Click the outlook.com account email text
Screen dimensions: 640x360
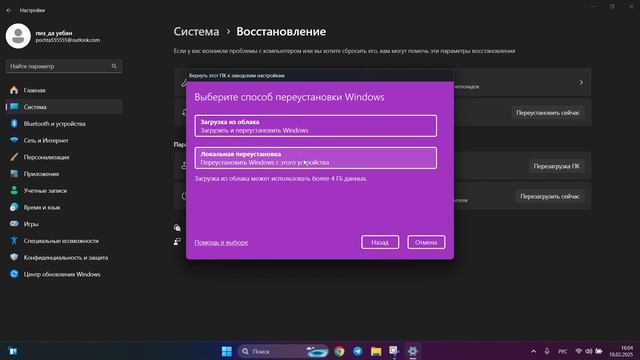pyautogui.click(x=68, y=40)
